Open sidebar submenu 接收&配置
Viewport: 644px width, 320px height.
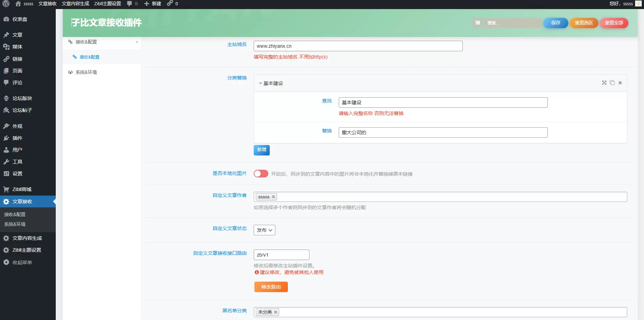point(28,214)
